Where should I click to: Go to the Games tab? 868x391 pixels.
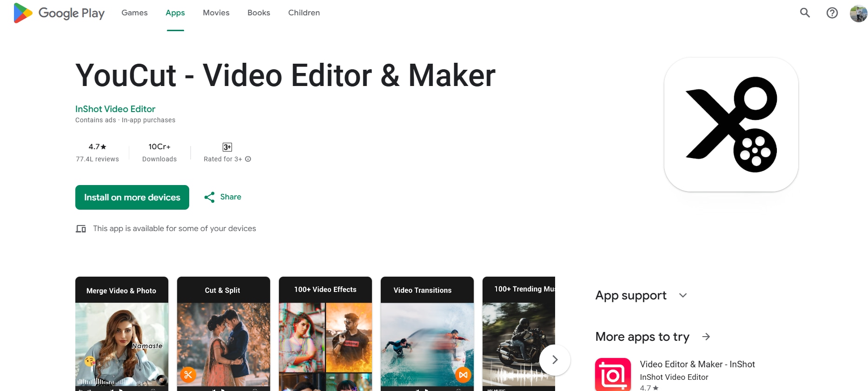coord(134,13)
